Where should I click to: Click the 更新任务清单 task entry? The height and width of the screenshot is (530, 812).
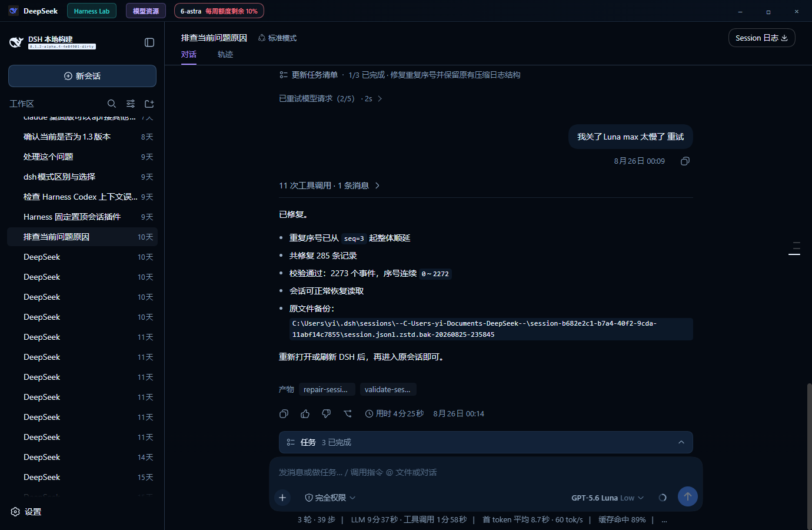tap(400, 75)
